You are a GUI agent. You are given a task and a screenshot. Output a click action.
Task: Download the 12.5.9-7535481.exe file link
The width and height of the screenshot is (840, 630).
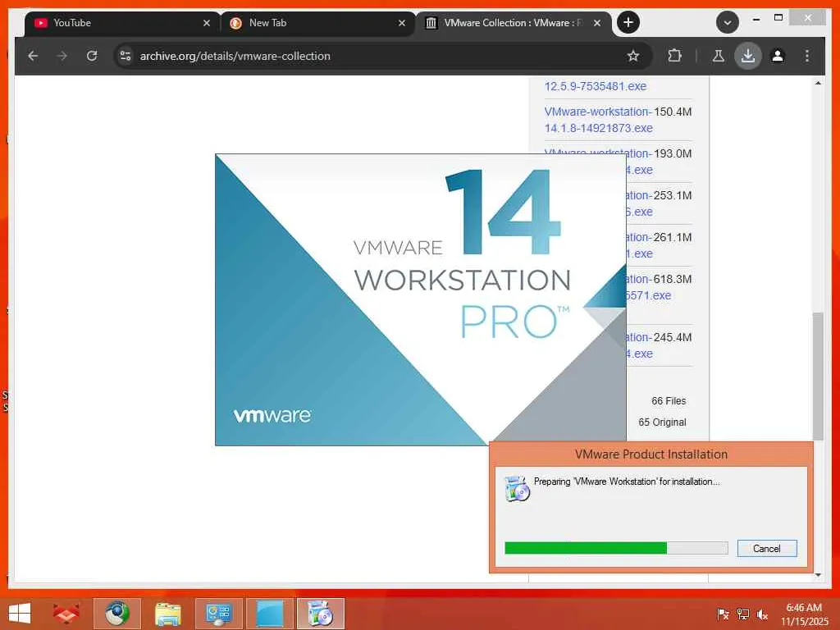coord(596,86)
